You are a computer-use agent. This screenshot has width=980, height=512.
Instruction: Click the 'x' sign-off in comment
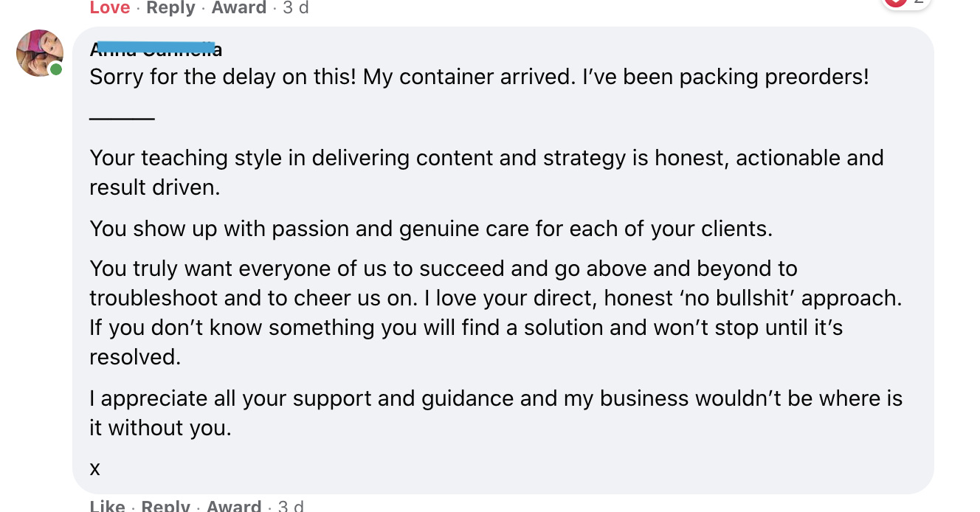(94, 468)
